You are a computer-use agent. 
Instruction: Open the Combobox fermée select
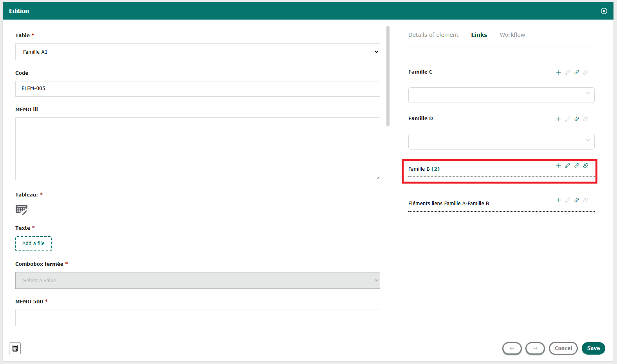click(197, 281)
